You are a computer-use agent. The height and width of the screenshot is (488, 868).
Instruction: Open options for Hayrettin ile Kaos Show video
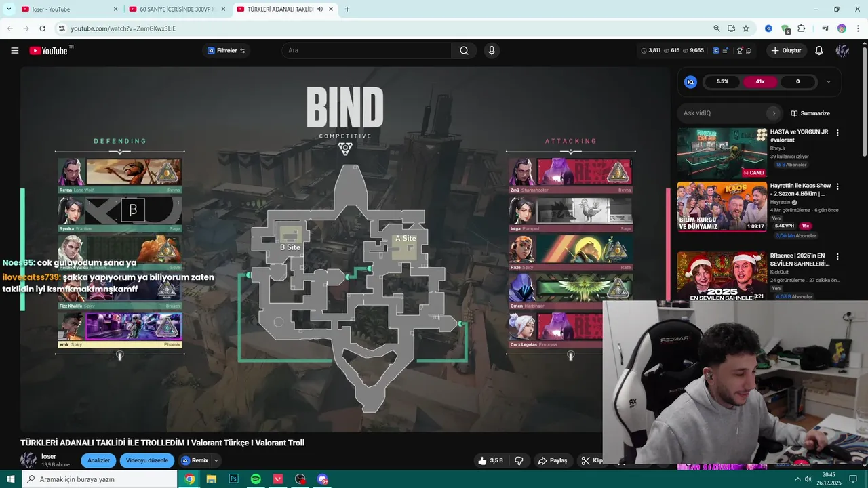click(x=837, y=186)
